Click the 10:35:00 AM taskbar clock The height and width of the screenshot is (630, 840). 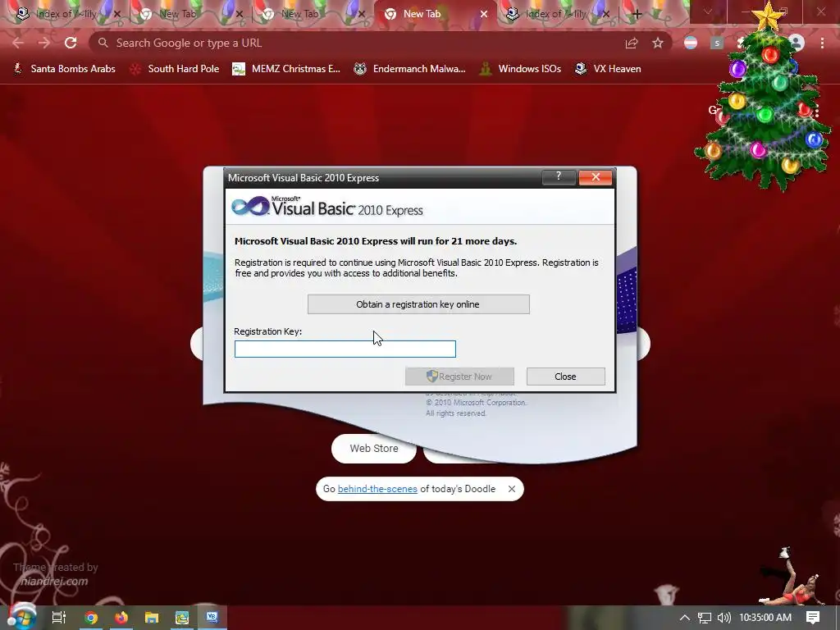click(x=765, y=618)
